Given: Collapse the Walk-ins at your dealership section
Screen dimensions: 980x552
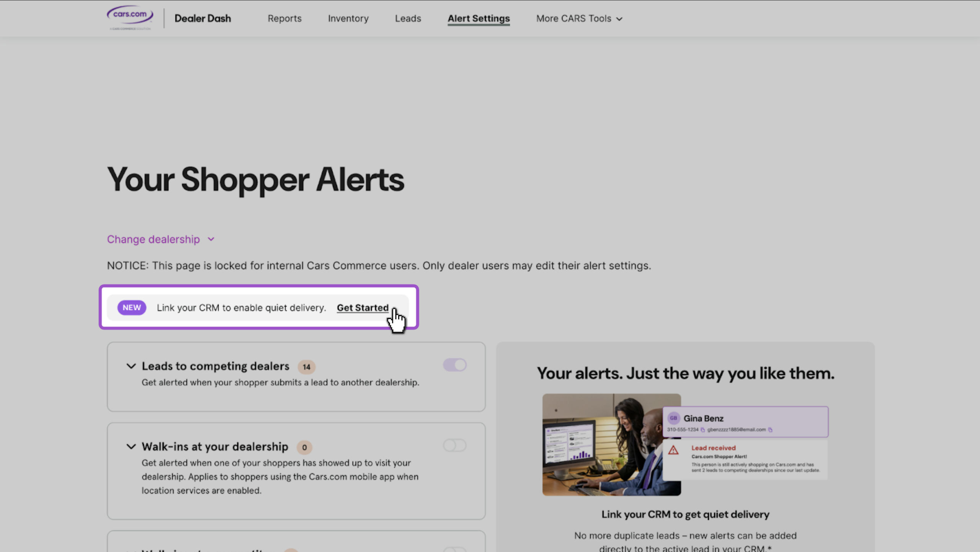Looking at the screenshot, I should tap(131, 447).
